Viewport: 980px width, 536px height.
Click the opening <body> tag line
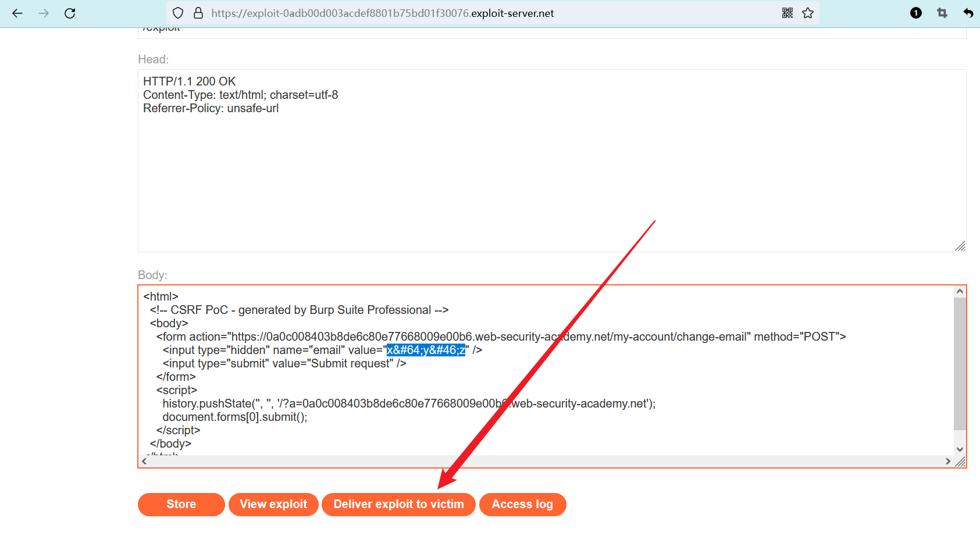point(169,323)
